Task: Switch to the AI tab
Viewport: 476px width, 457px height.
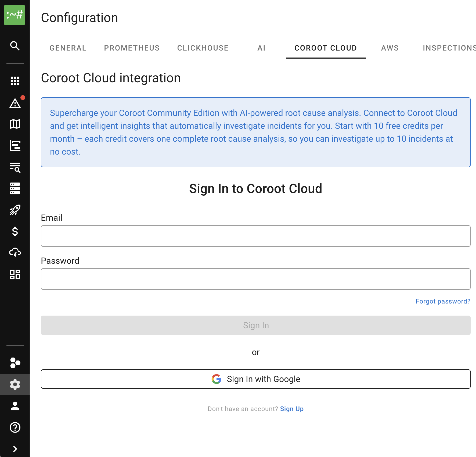Action: coord(261,48)
